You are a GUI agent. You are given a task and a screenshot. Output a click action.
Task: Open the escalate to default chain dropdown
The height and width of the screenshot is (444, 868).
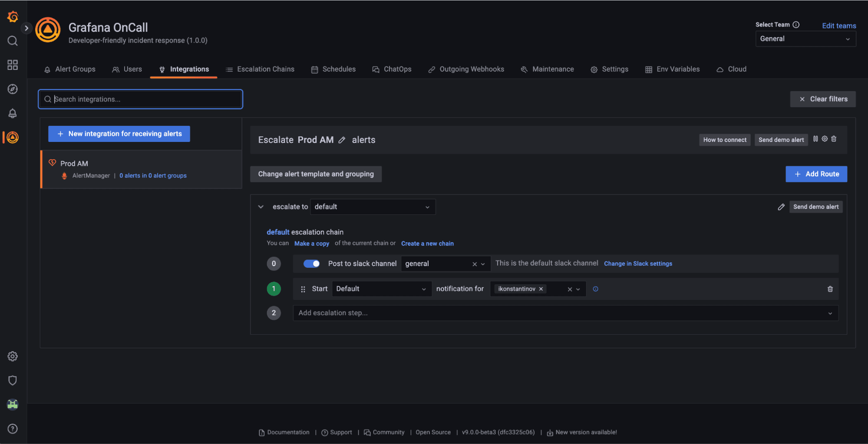372,207
